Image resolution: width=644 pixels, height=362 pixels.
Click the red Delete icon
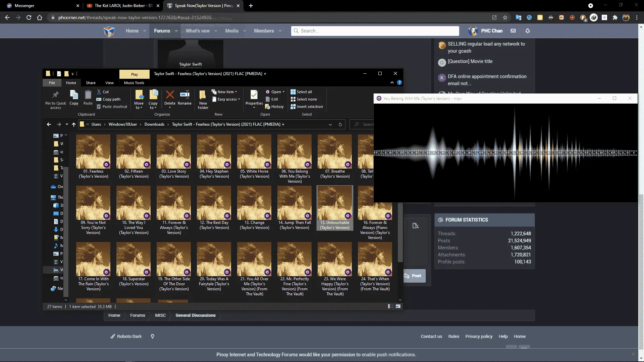pyautogui.click(x=170, y=95)
